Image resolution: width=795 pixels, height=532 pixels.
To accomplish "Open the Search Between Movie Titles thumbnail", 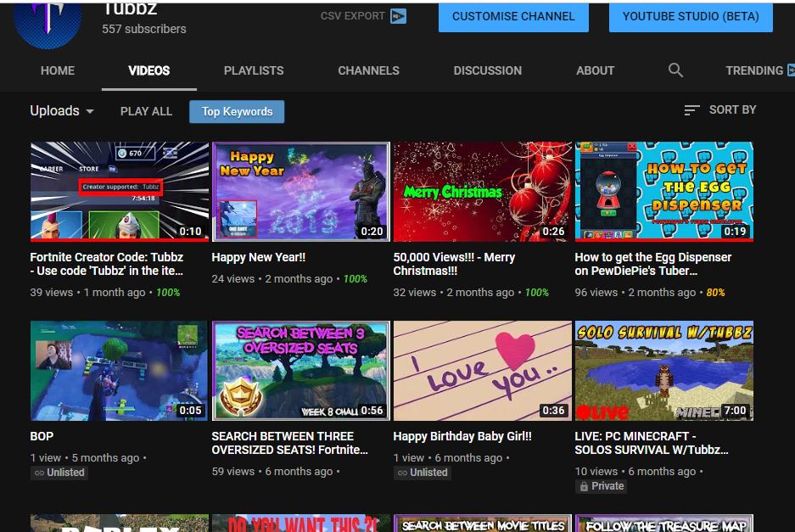I will coord(482,524).
